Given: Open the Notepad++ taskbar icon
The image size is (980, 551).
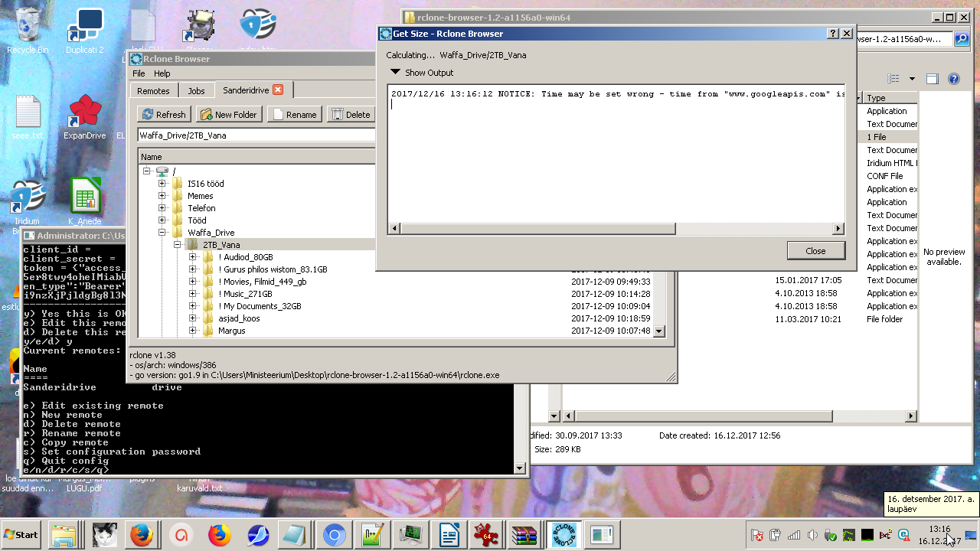Looking at the screenshot, I should pos(372,535).
